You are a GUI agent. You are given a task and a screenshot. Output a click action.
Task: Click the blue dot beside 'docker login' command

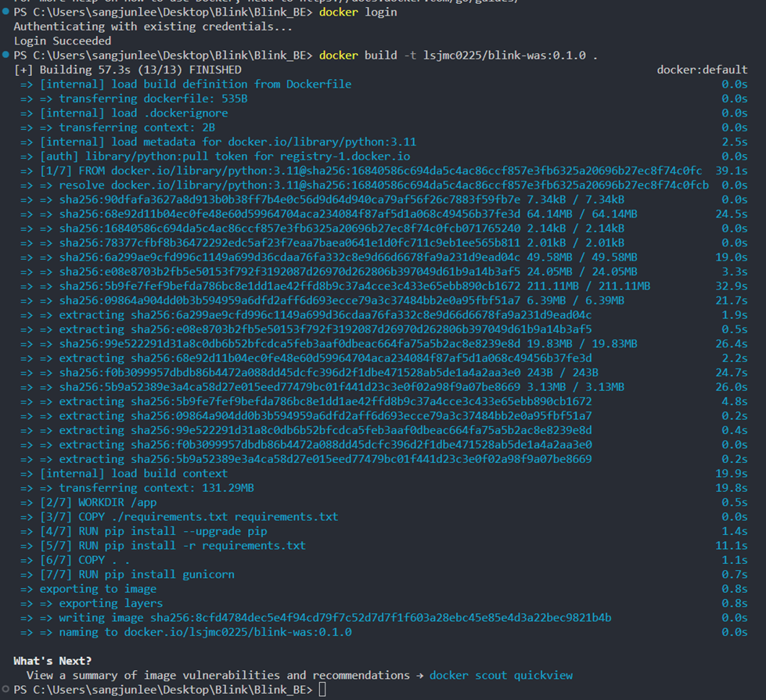click(x=5, y=12)
